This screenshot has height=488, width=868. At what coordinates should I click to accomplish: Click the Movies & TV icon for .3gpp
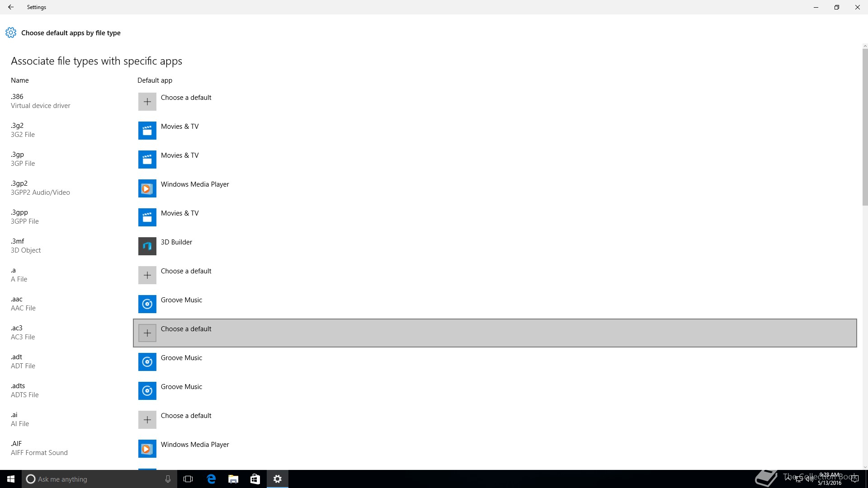coord(147,217)
